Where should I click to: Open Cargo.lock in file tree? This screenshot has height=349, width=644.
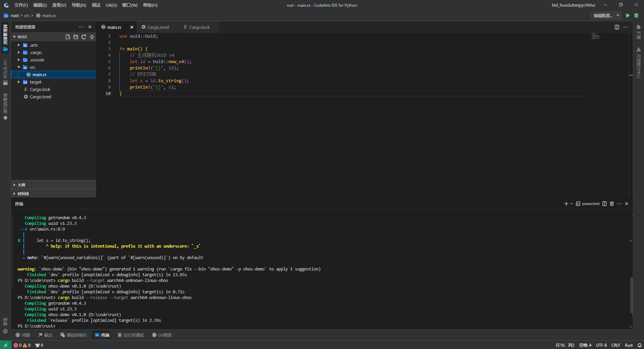54,89
